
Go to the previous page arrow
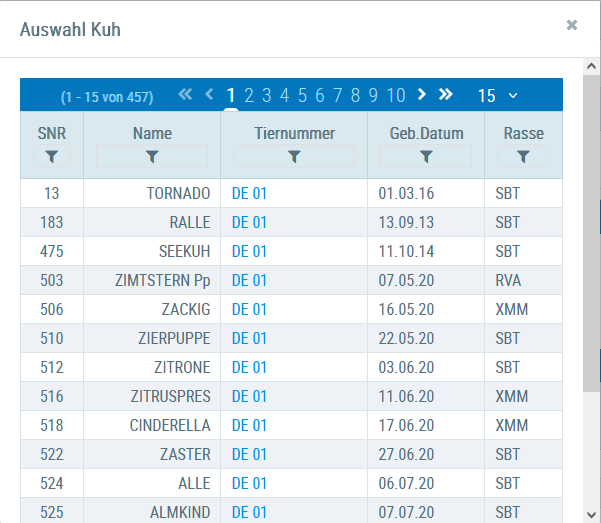209,95
